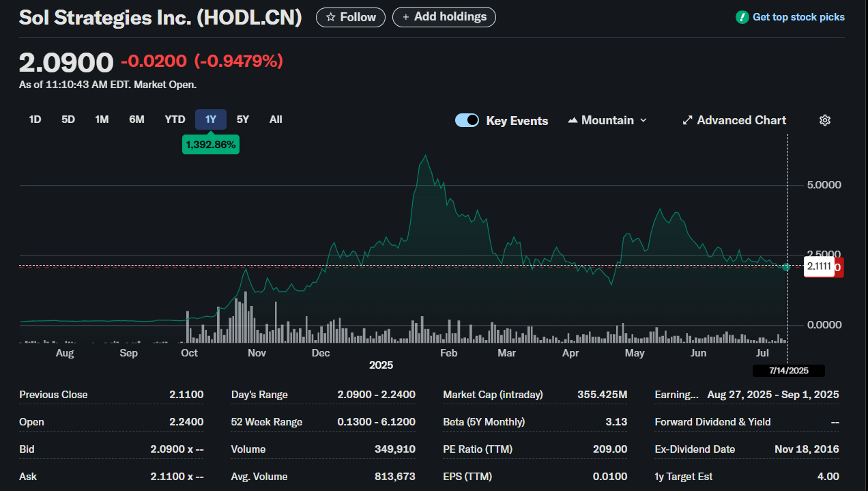
Task: Select the 5D range tab
Action: [x=68, y=120]
